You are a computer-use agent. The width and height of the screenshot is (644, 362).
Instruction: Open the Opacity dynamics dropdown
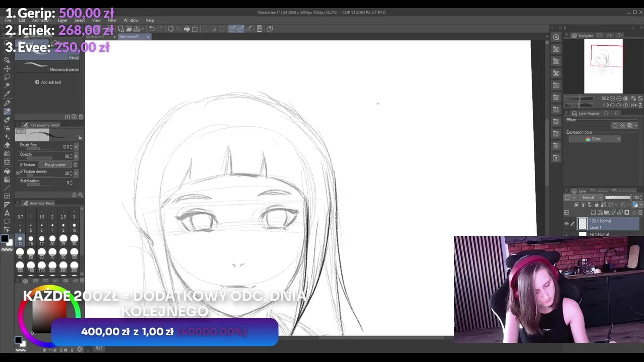coord(76,156)
